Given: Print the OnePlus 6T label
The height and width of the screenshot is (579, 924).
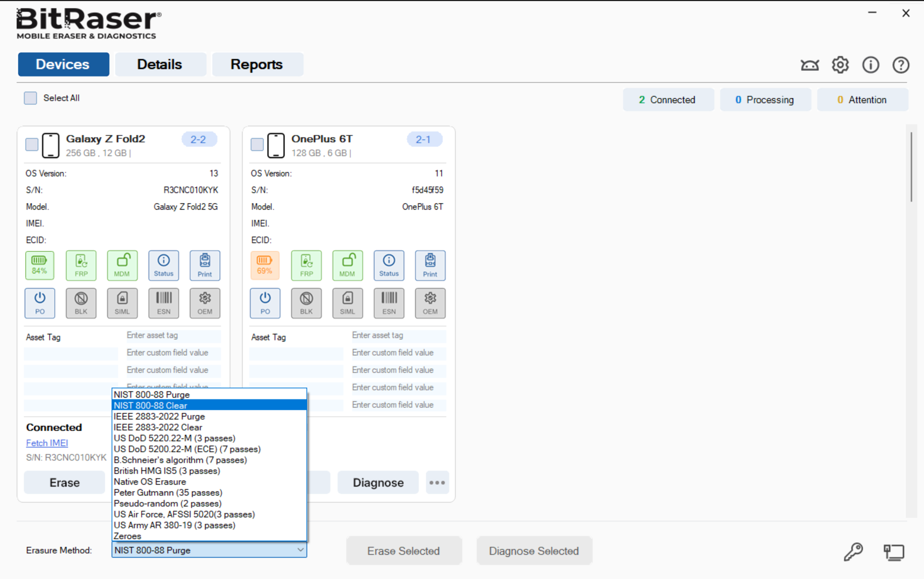Looking at the screenshot, I should coord(430,265).
